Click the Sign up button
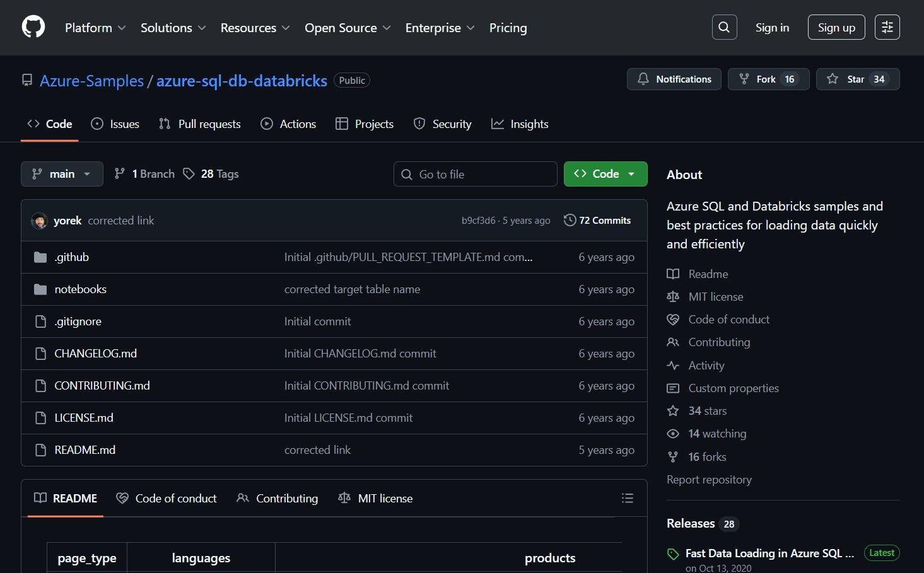Viewport: 924px width, 573px height. [x=836, y=27]
